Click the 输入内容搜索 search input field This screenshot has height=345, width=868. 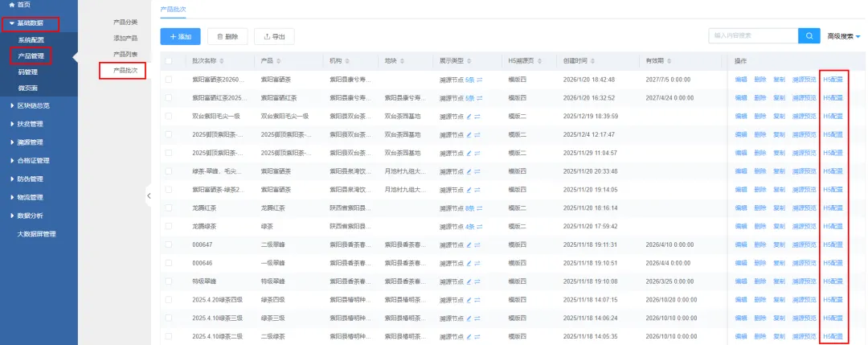[753, 35]
